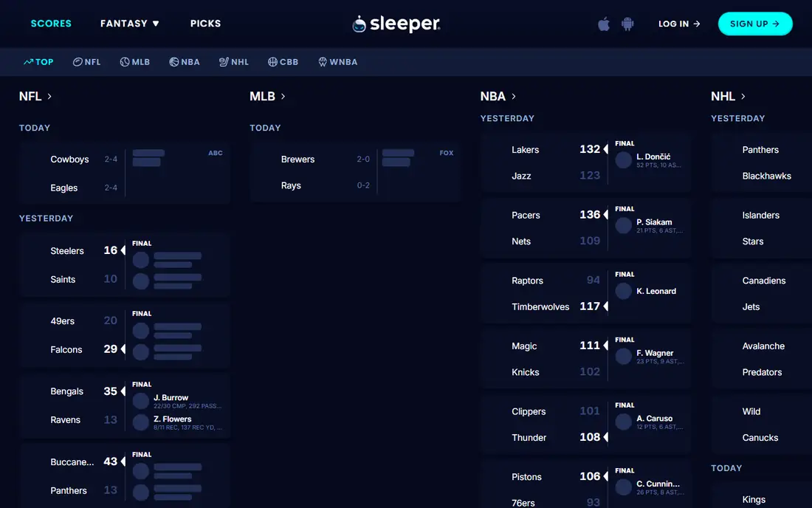The image size is (812, 508).
Task: Switch to the NHL league tab
Action: [234, 61]
